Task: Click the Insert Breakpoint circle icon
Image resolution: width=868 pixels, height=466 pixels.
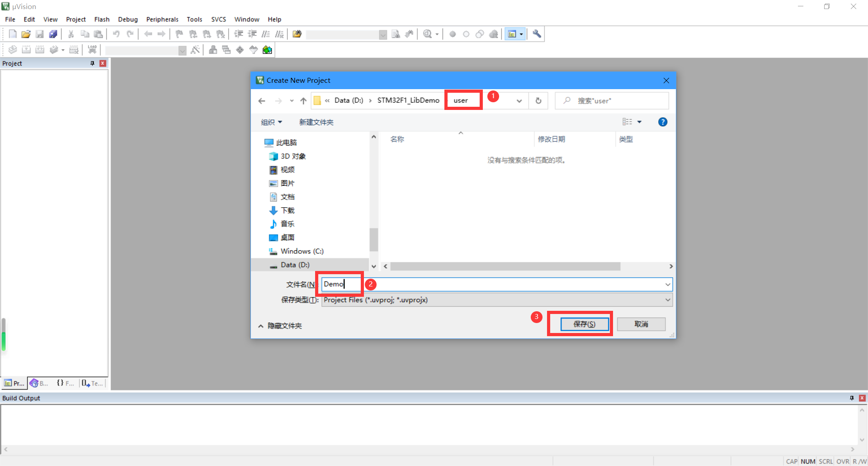Action: pos(453,34)
